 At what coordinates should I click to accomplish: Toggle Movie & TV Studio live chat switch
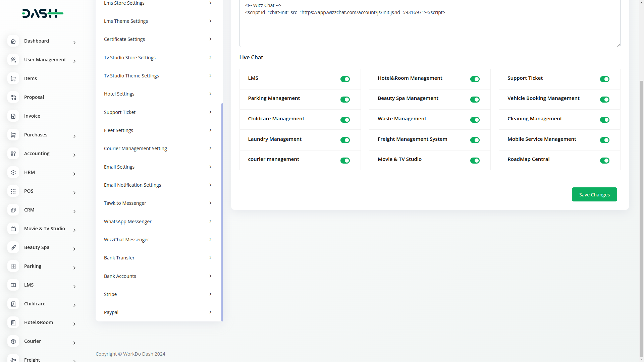475,161
